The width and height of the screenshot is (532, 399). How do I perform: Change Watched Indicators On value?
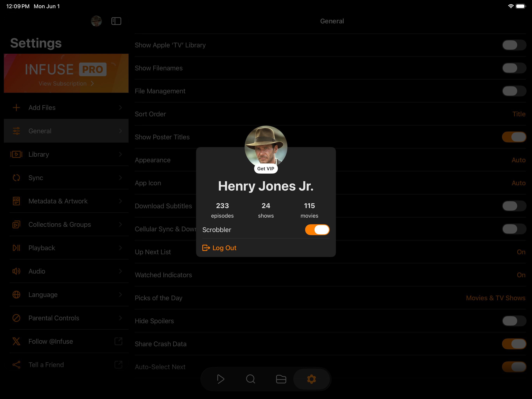click(521, 275)
